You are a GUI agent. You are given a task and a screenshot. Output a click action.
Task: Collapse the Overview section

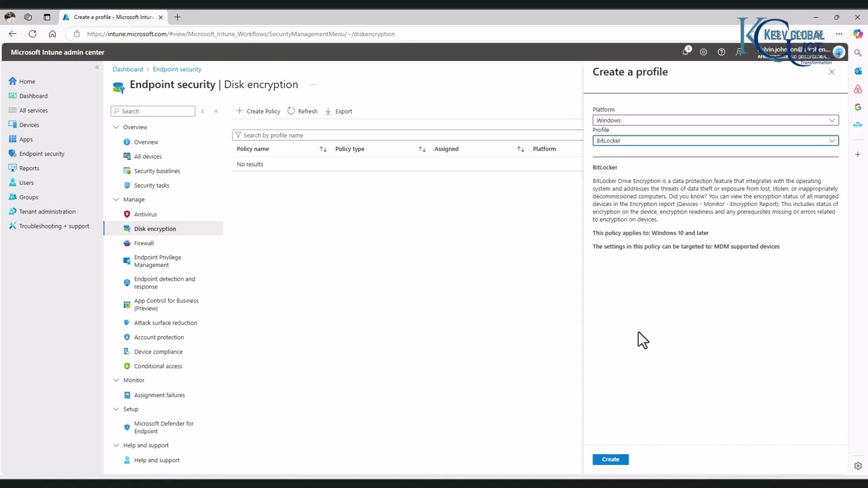[x=116, y=127]
